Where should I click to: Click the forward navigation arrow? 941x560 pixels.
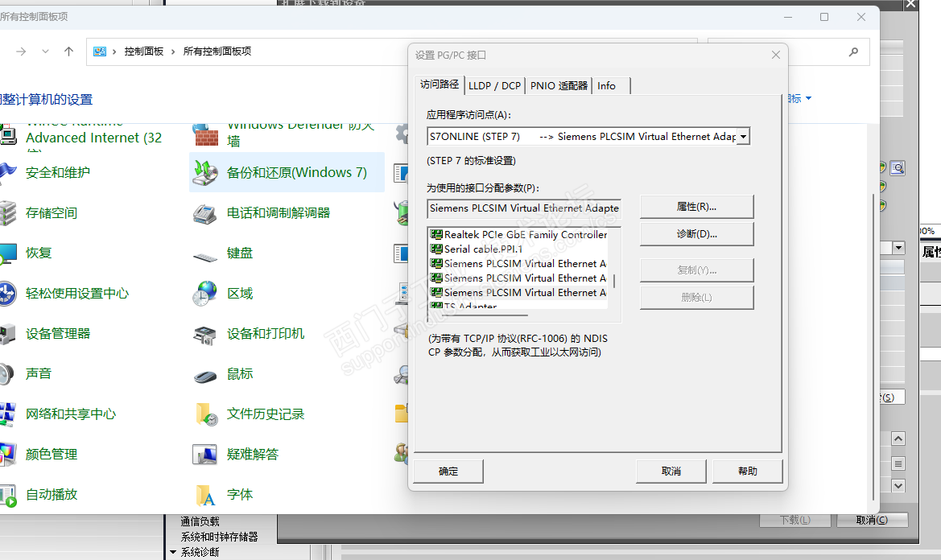pyautogui.click(x=21, y=51)
